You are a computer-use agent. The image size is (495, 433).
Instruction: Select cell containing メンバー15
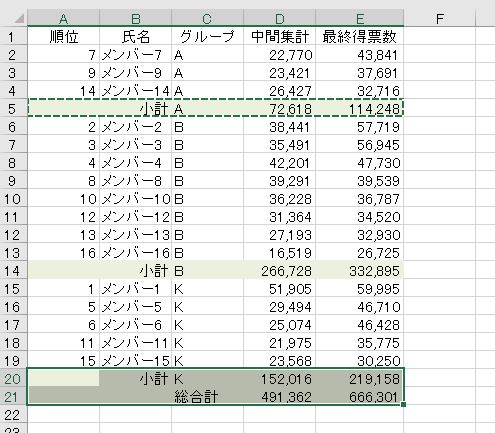coord(135,361)
